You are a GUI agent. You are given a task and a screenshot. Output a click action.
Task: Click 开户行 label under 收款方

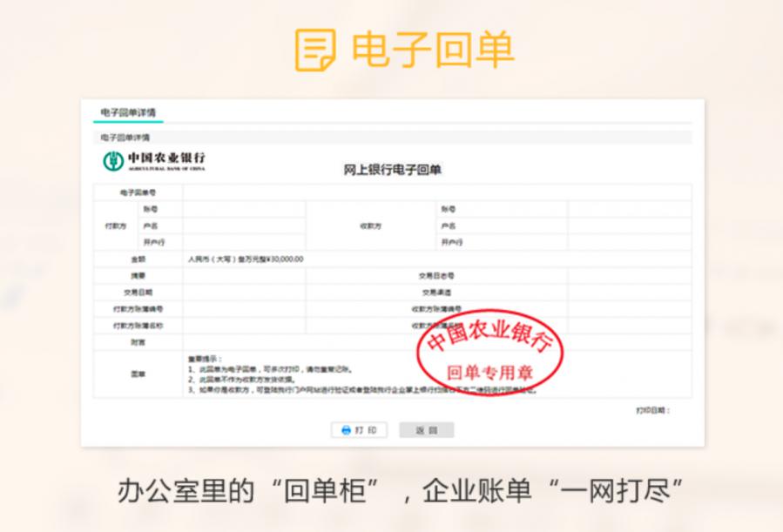(451, 243)
